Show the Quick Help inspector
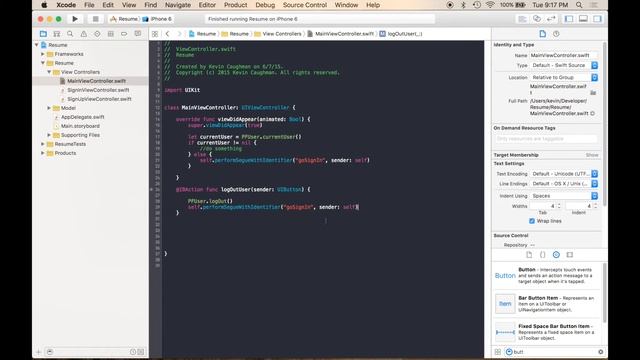 [x=556, y=34]
